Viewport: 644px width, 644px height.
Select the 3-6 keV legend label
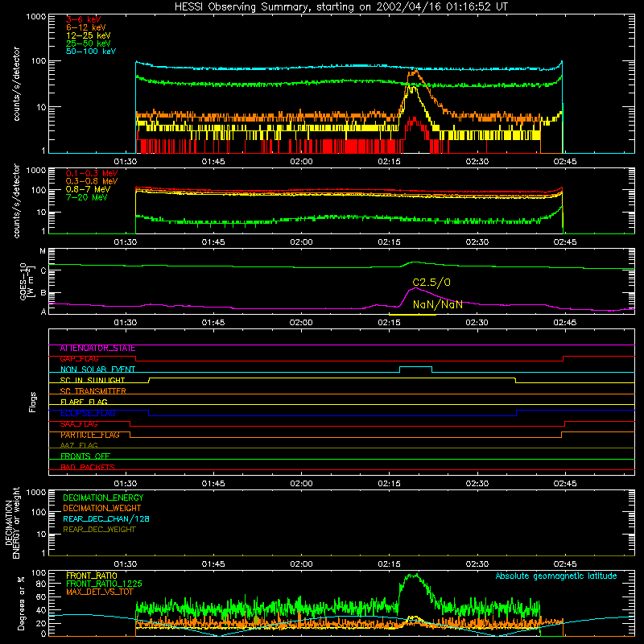[x=84, y=19]
